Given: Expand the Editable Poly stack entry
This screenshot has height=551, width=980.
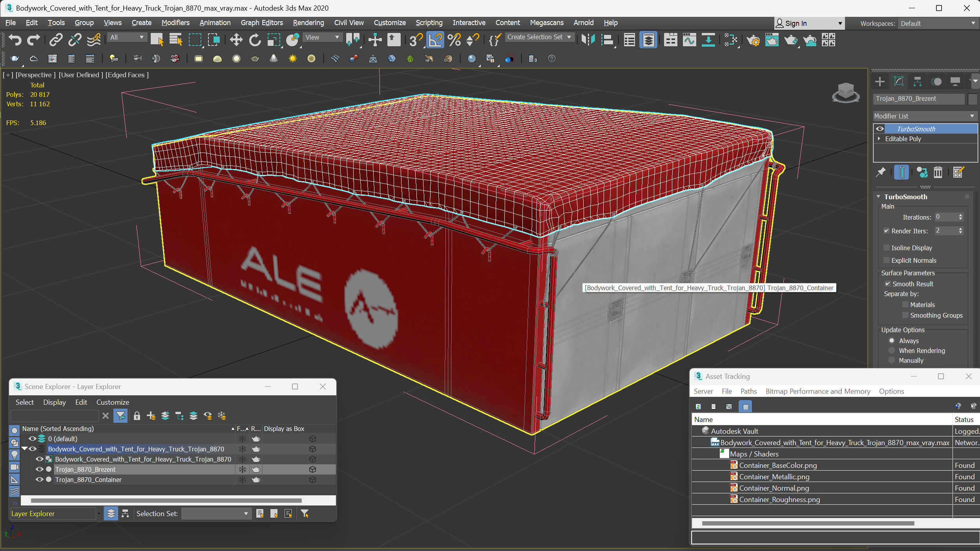Looking at the screenshot, I should (879, 139).
